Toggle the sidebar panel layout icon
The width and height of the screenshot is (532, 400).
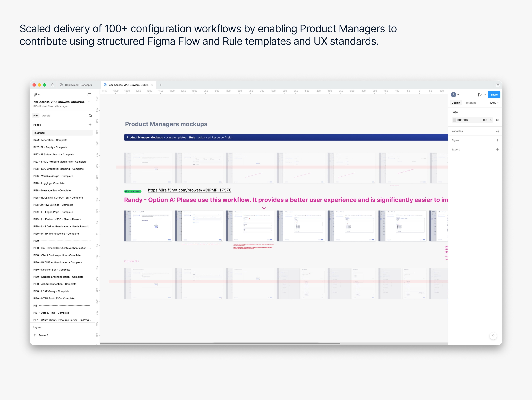[x=89, y=95]
